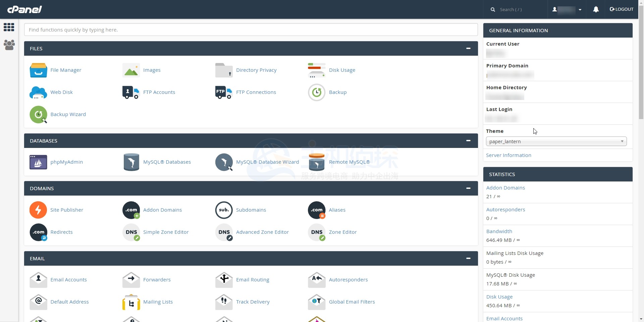Click the Email Accounts envelope icon

coord(38,280)
